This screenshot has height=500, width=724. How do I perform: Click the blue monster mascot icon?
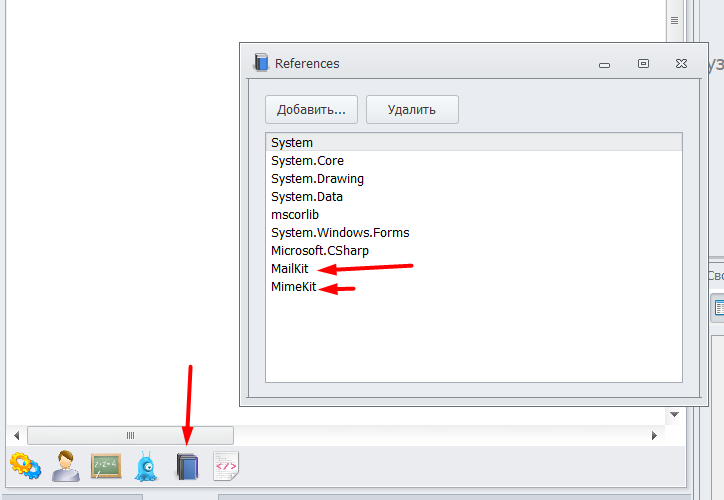point(146,466)
